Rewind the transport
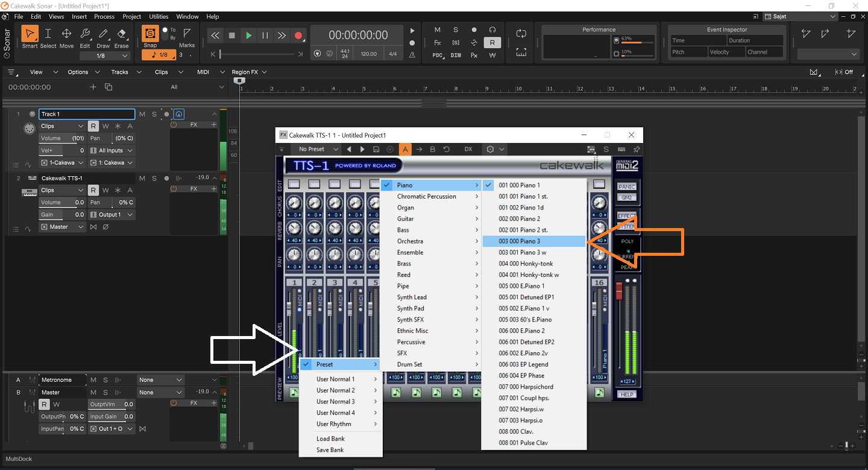Image resolution: width=868 pixels, height=470 pixels. [x=215, y=36]
